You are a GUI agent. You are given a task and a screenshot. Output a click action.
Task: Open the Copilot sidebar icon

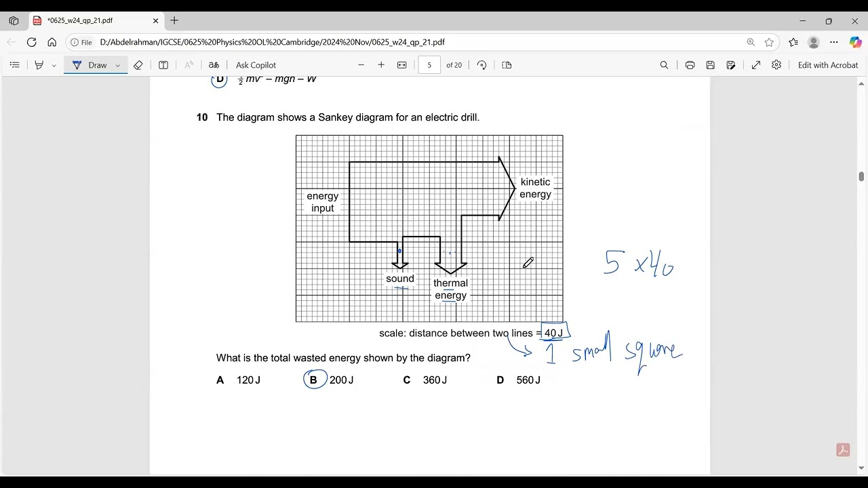coord(855,42)
